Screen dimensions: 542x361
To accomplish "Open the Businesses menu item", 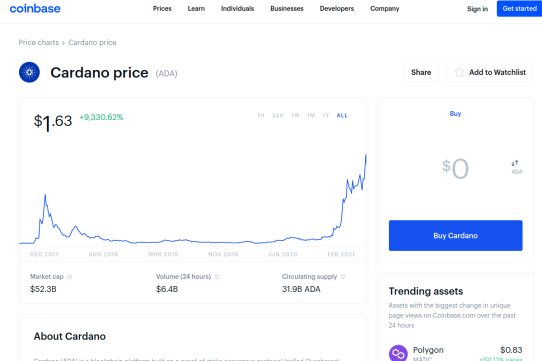I will (287, 9).
